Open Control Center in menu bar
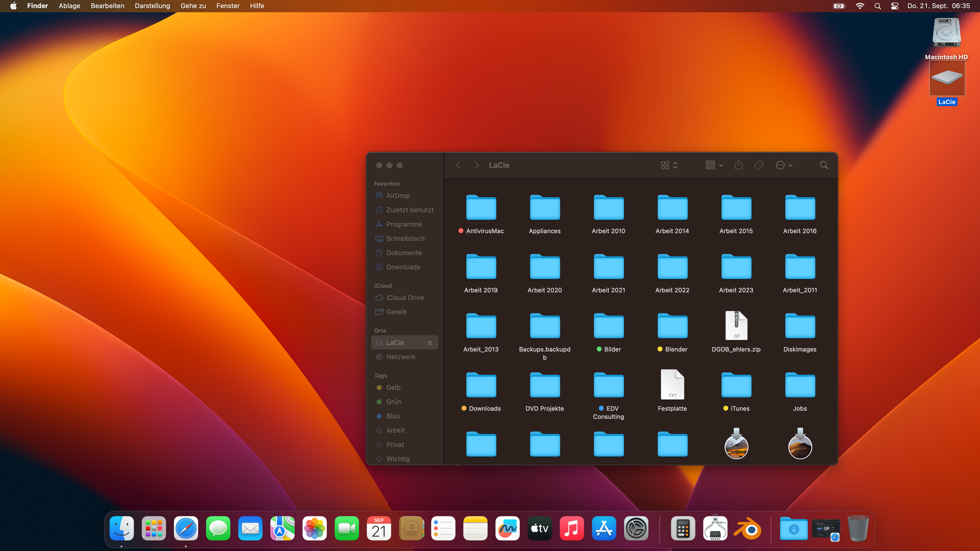This screenshot has width=980, height=551. [x=895, y=6]
